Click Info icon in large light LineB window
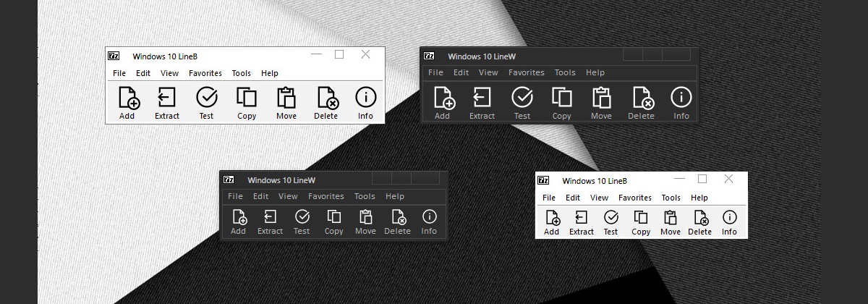The image size is (868, 304). tap(366, 97)
